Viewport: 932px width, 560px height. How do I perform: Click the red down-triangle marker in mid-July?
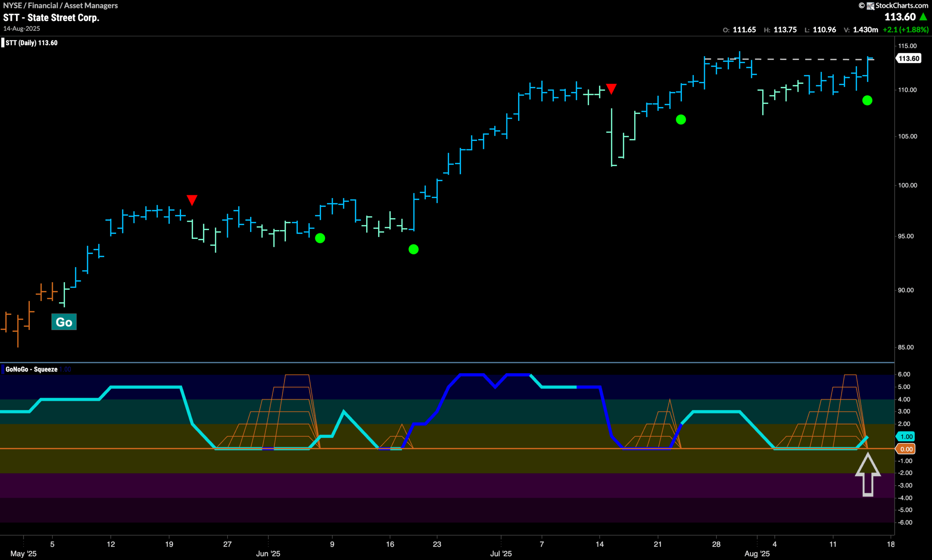coord(611,89)
